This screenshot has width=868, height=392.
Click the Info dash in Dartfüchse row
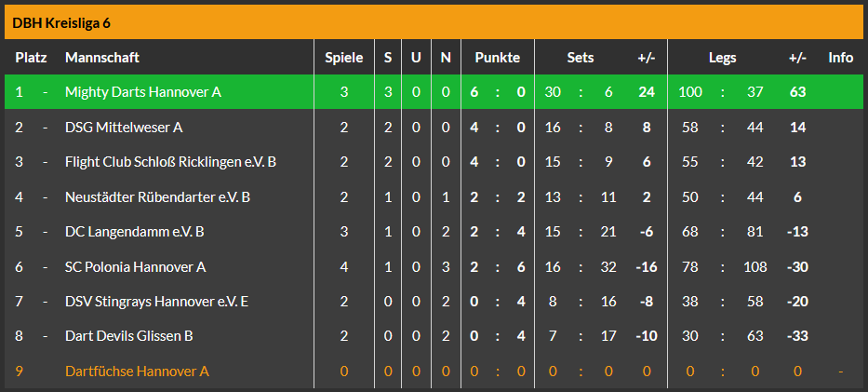840,372
